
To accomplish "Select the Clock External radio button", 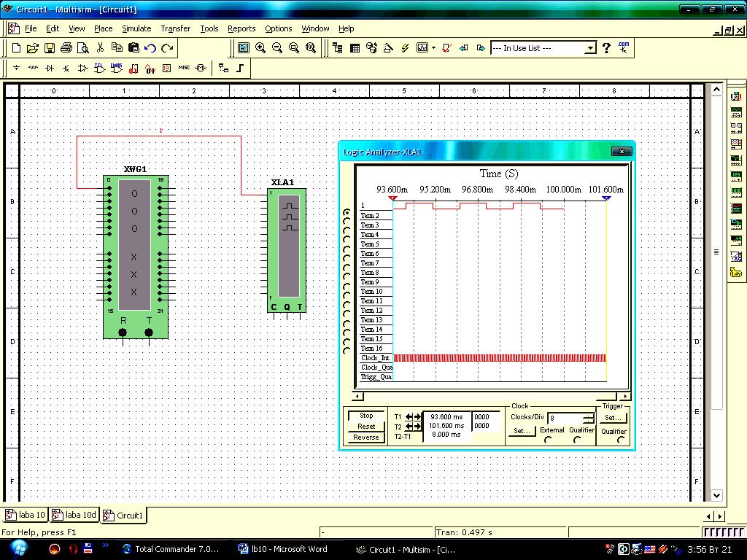I will [549, 440].
